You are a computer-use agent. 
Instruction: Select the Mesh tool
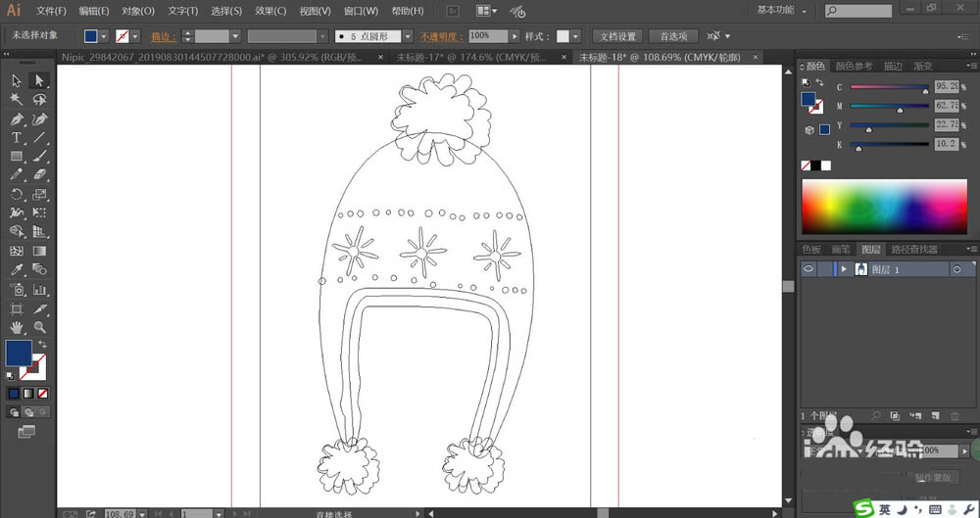[x=17, y=252]
